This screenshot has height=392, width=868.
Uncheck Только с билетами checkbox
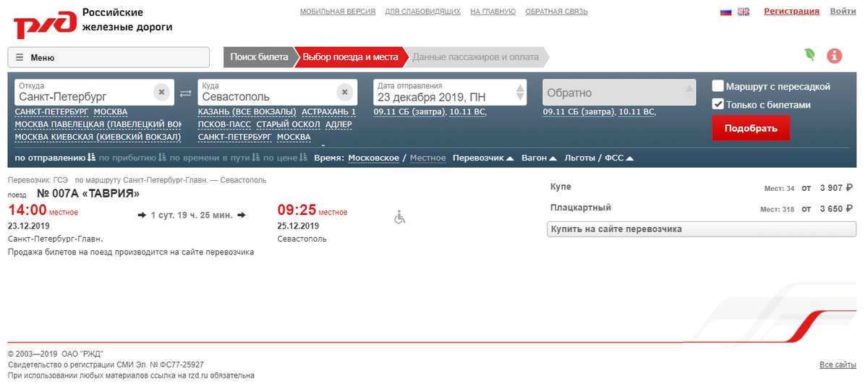pos(718,104)
